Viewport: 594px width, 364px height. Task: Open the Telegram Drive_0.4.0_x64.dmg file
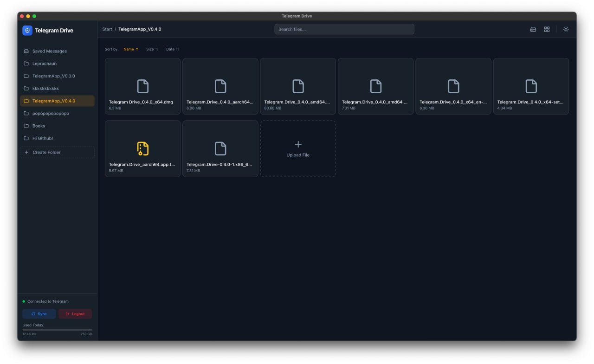pyautogui.click(x=142, y=86)
